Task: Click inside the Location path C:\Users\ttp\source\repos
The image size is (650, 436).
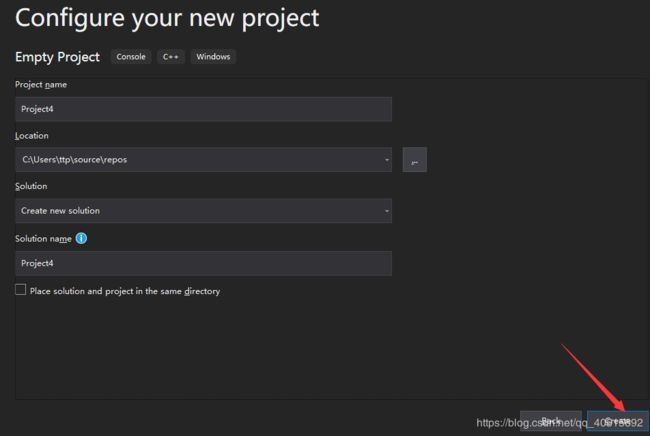Action: [x=75, y=160]
